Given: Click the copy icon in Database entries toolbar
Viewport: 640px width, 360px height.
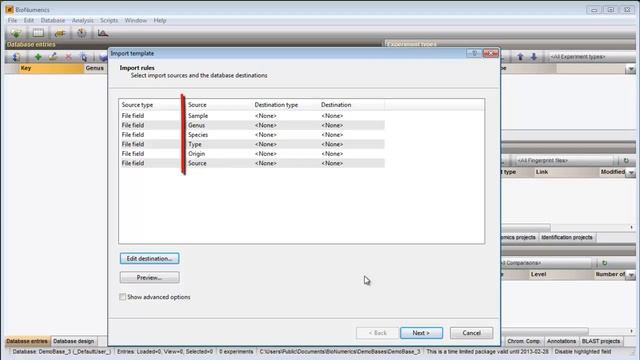Looking at the screenshot, I should pyautogui.click(x=84, y=57).
